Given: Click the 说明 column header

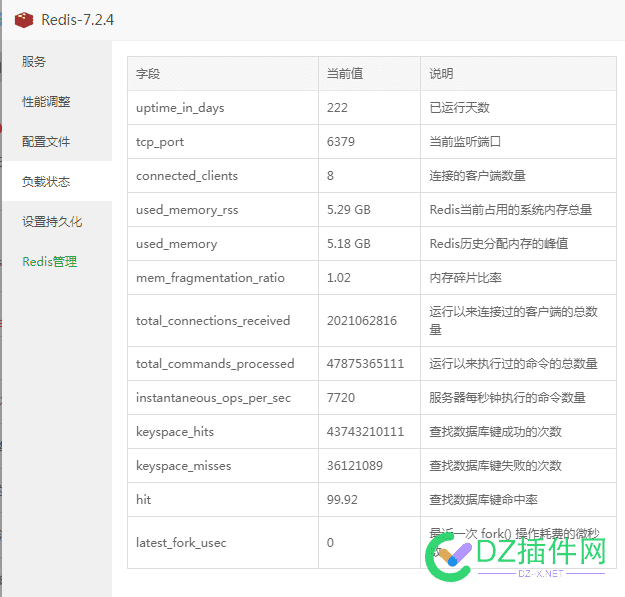Looking at the screenshot, I should 518,74.
